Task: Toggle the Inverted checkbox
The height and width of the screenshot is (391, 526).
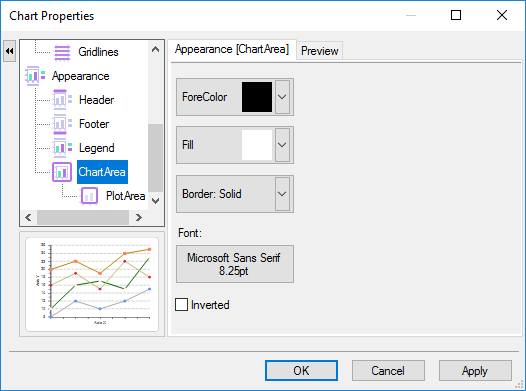Action: pos(181,305)
